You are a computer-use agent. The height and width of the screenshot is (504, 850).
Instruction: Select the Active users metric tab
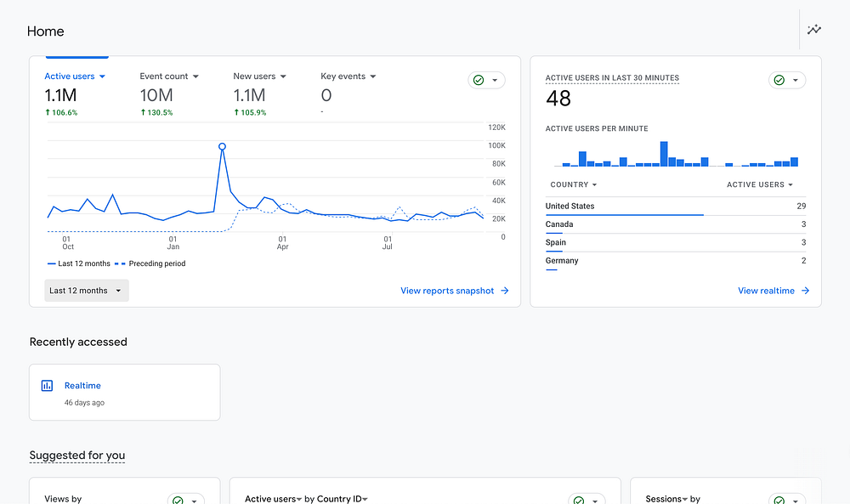(75, 76)
